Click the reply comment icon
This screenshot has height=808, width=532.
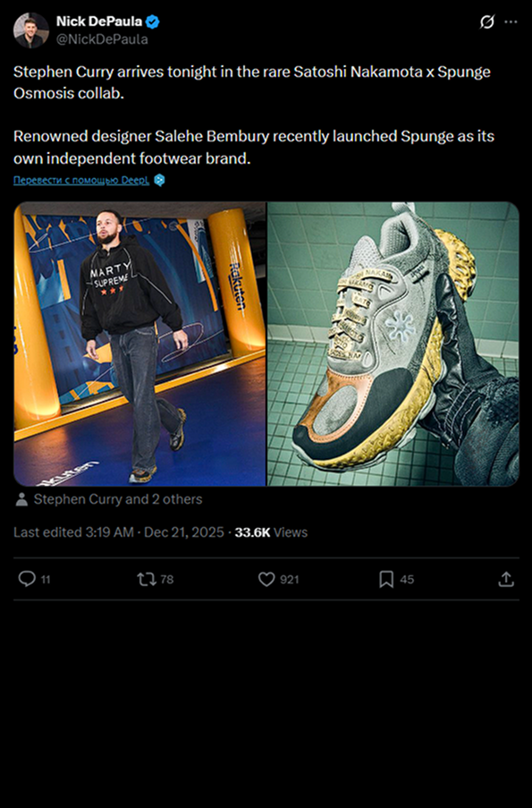[x=27, y=579]
